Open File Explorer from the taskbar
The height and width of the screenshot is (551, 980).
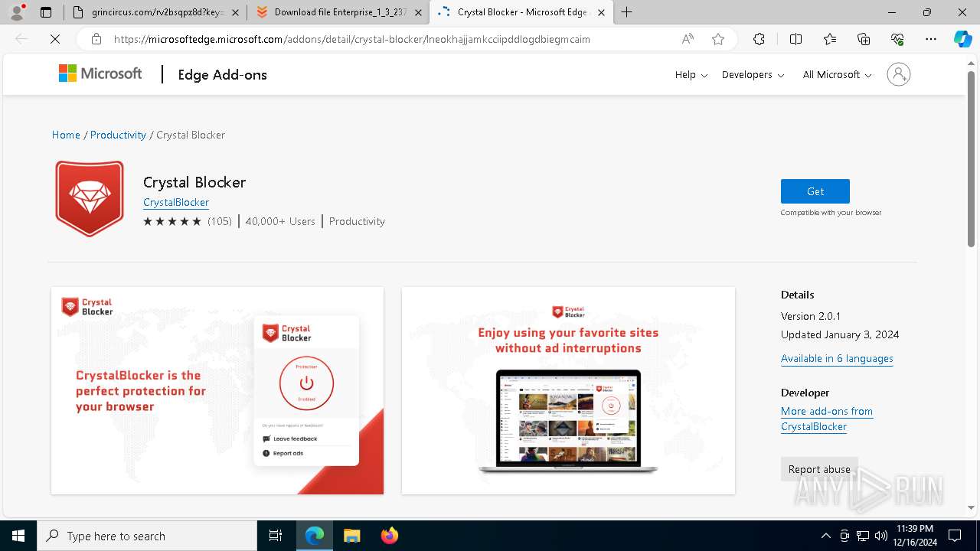(351, 536)
